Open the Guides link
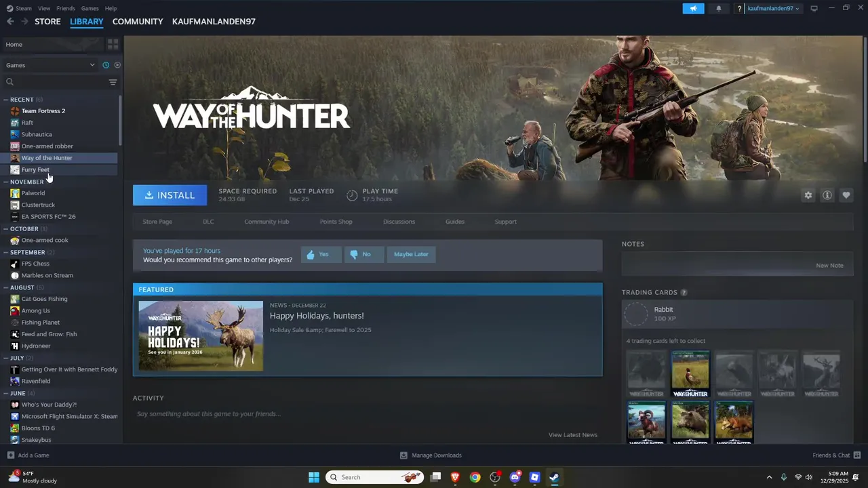The image size is (868, 488). (455, 222)
